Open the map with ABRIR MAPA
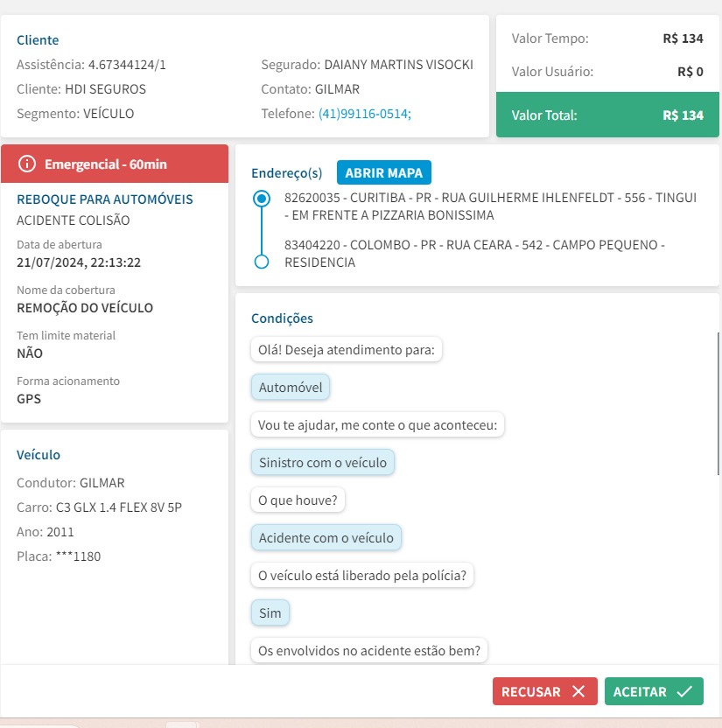This screenshot has width=722, height=728. [x=383, y=172]
